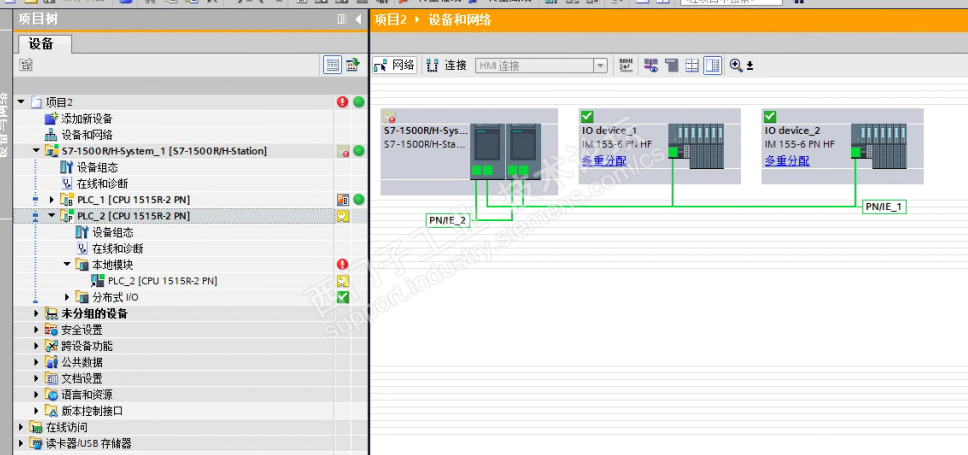The width and height of the screenshot is (968, 455).
Task: Click the tree options icon under the 设备 tab
Action: coord(25,64)
